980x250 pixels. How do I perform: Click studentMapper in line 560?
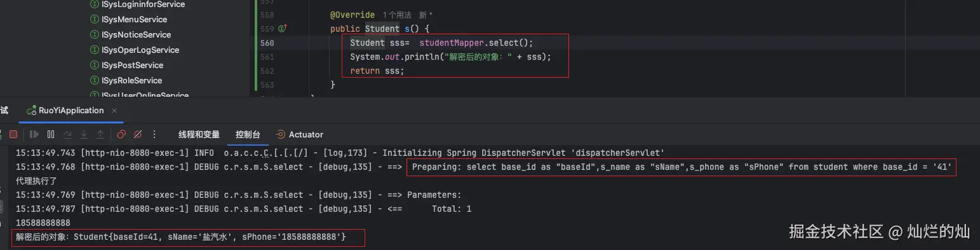coord(452,43)
